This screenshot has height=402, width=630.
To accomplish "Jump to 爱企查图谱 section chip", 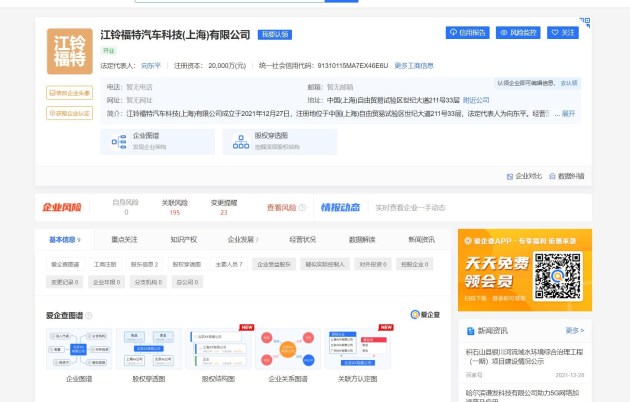I will (65, 264).
